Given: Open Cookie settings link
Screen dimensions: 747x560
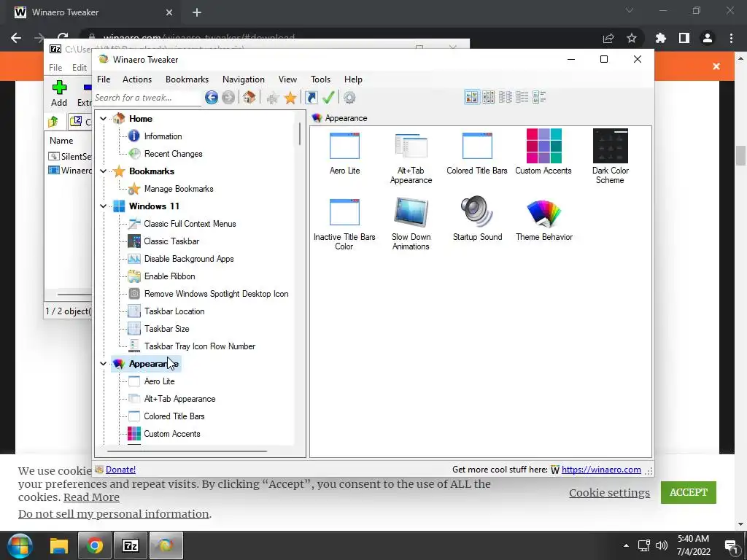Looking at the screenshot, I should pos(609,493).
